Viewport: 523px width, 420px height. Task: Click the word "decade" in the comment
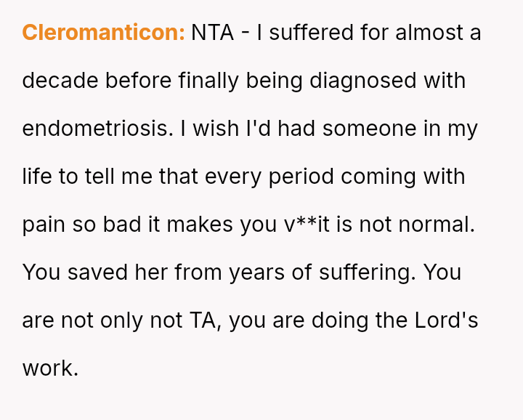(x=60, y=81)
